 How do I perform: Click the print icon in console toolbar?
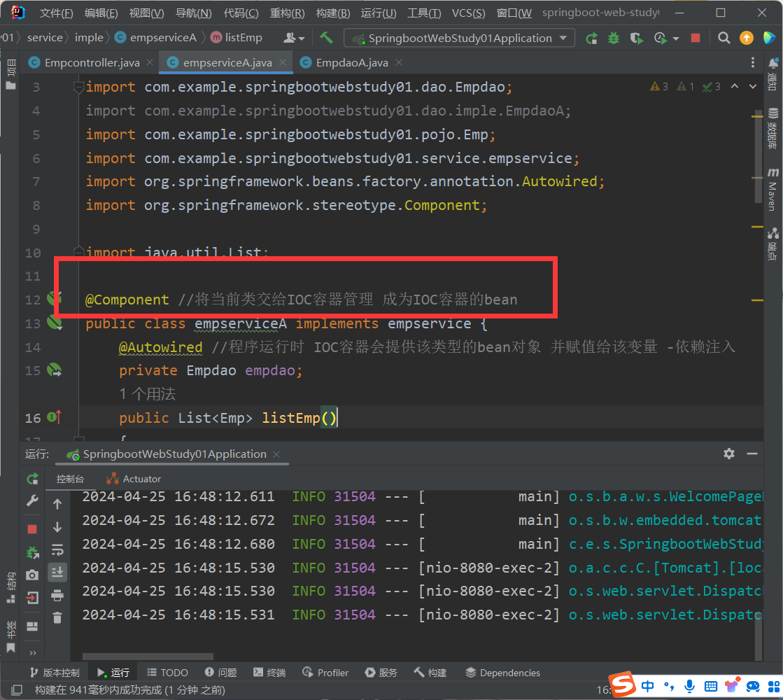57,595
